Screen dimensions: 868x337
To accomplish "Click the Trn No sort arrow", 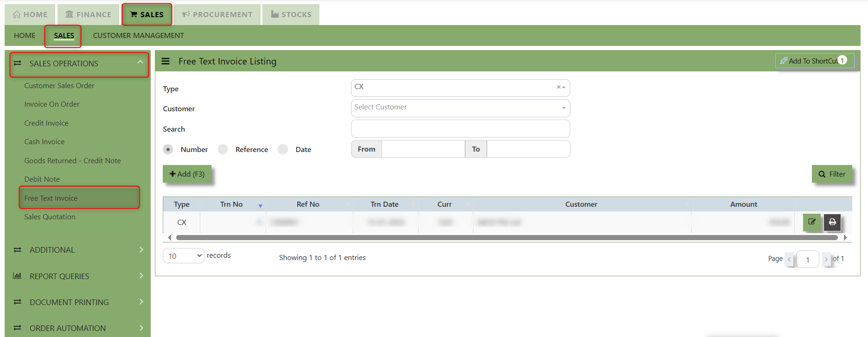I will coord(260,205).
